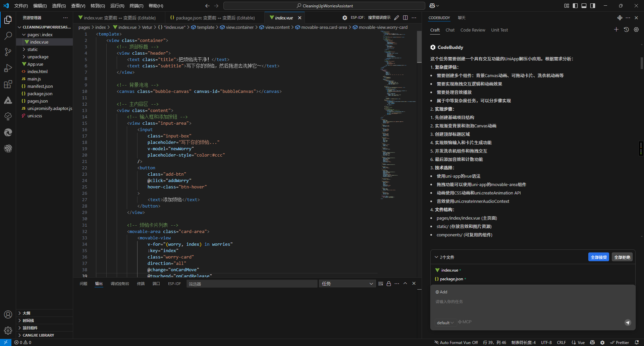This screenshot has width=644, height=346.
Task: Toggle Auto Format Vue in status bar
Action: pyautogui.click(x=456, y=342)
